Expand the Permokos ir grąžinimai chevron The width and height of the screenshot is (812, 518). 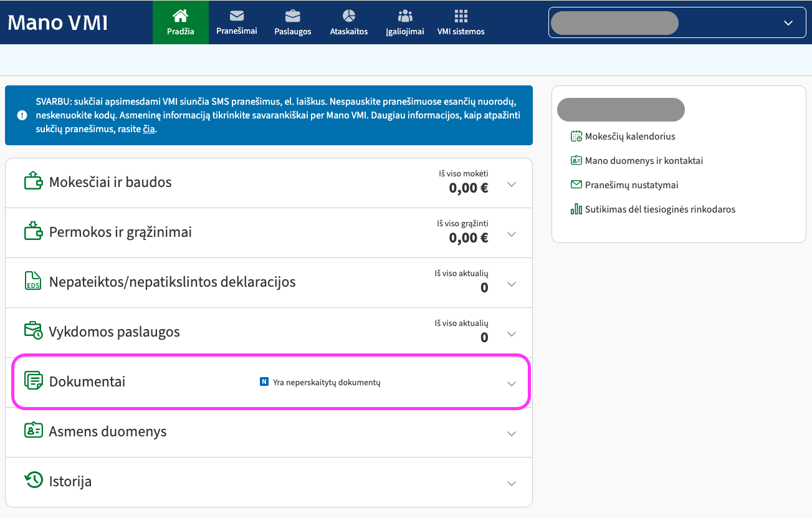pos(512,234)
